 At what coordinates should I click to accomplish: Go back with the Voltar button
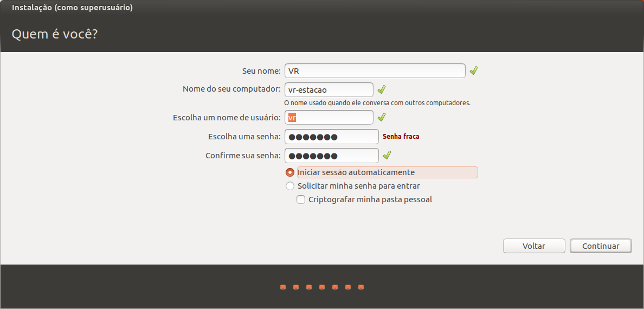coord(534,246)
